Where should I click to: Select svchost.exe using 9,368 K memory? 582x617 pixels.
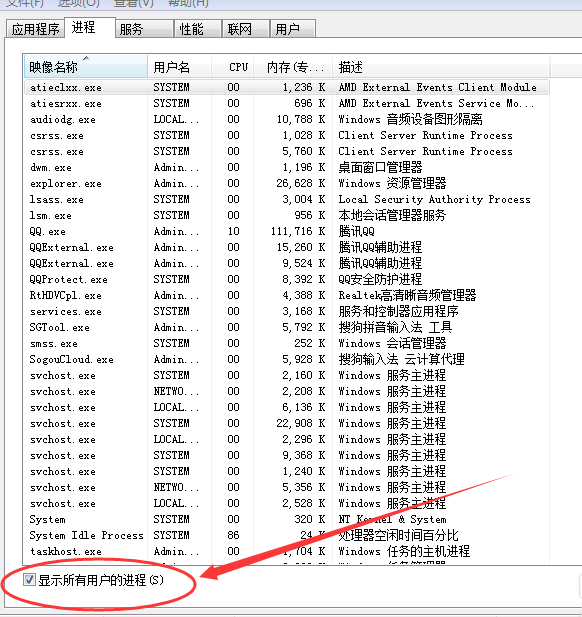click(x=287, y=455)
